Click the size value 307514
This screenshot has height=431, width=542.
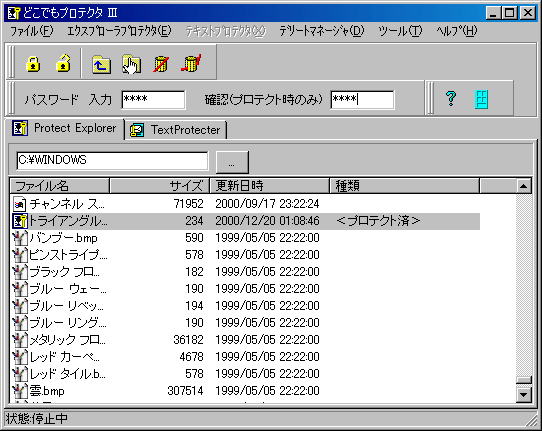coord(185,391)
